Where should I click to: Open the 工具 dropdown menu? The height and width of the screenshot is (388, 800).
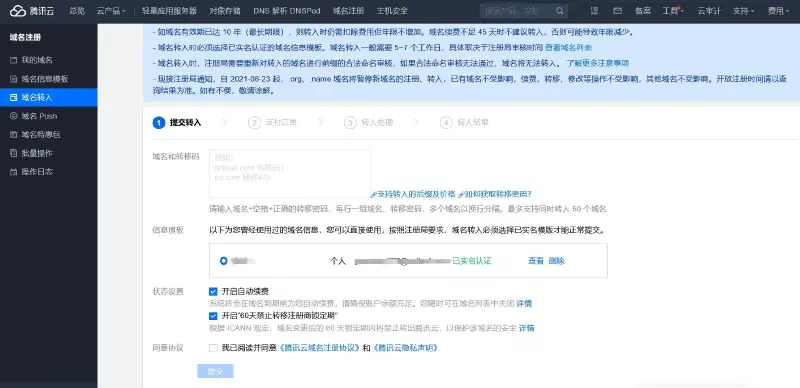pyautogui.click(x=673, y=11)
